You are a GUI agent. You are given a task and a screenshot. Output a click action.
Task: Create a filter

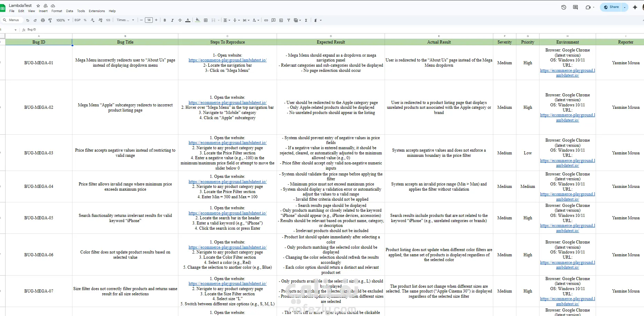click(289, 20)
